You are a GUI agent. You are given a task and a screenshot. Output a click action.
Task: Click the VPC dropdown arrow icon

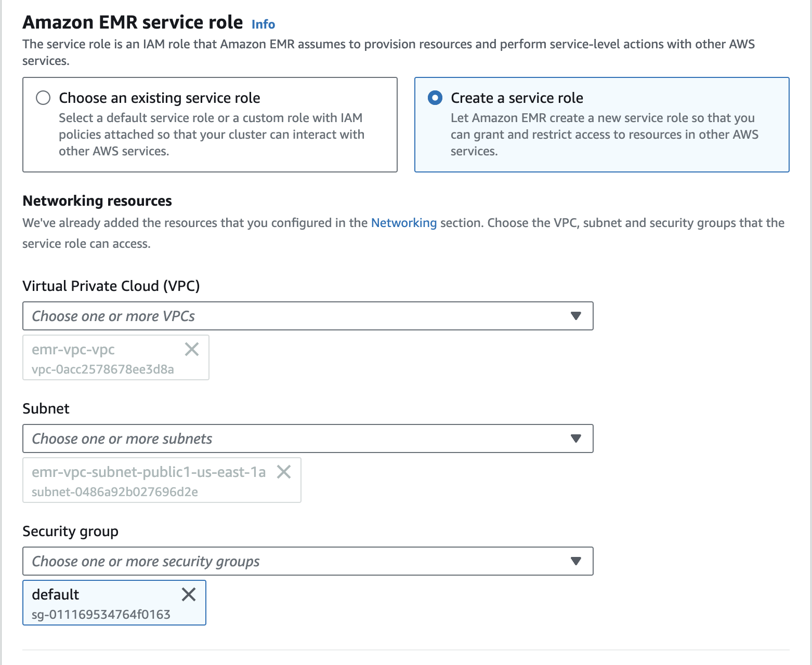point(575,316)
